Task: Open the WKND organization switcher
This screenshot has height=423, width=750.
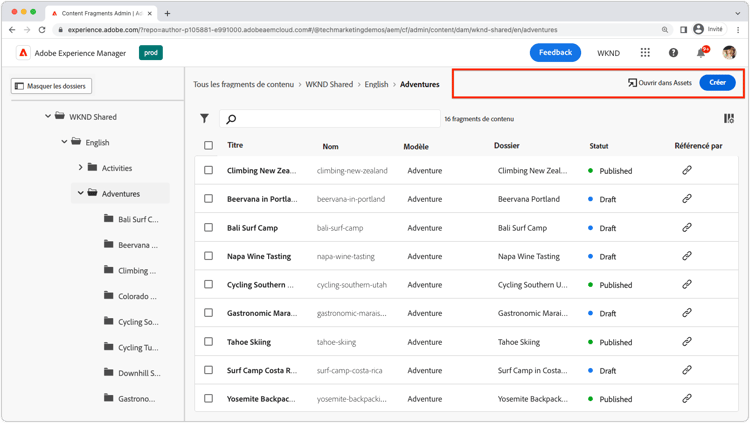Action: 608,53
